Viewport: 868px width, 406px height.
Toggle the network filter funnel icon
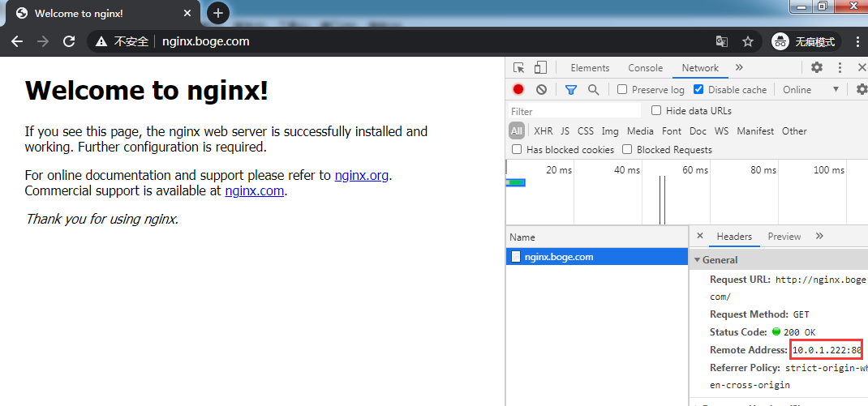tap(571, 90)
